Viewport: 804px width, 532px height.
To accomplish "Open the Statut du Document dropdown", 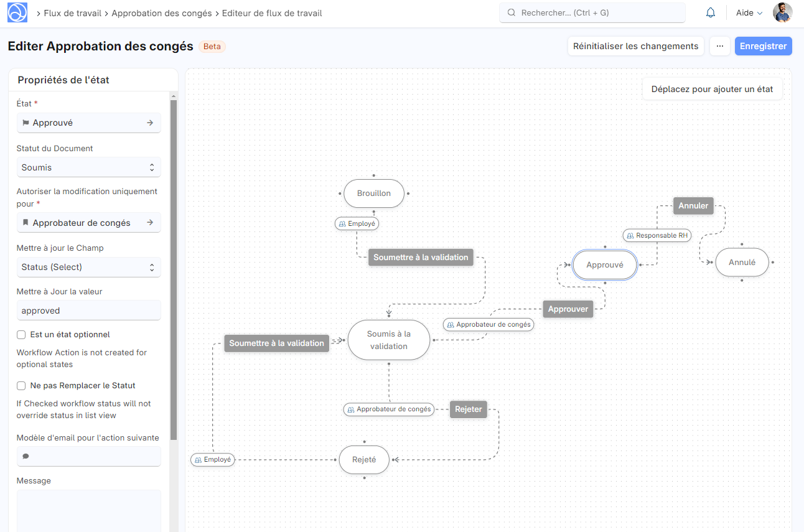I will click(88, 167).
